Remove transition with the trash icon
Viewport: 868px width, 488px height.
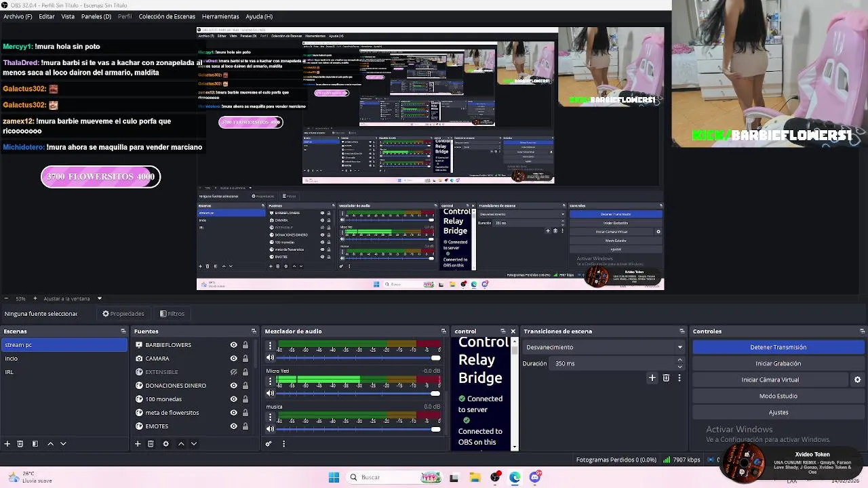(x=666, y=378)
